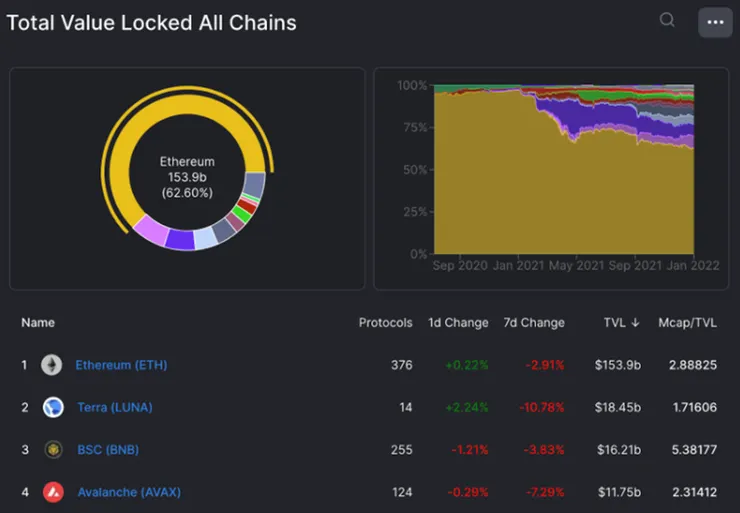The height and width of the screenshot is (513, 740).
Task: Sort by the 7d Change column header
Action: click(x=534, y=323)
